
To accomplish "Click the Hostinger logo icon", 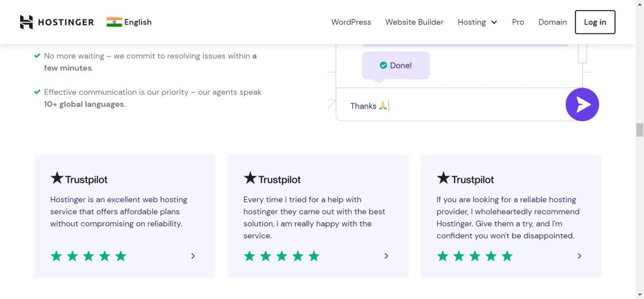I will click(x=26, y=22).
